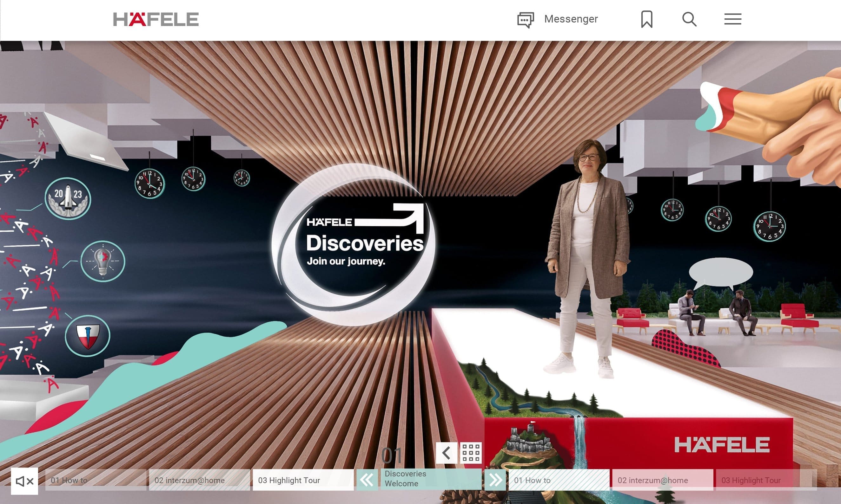Toggle the muted speaker sound icon
Viewport: 841px width, 504px height.
click(24, 481)
